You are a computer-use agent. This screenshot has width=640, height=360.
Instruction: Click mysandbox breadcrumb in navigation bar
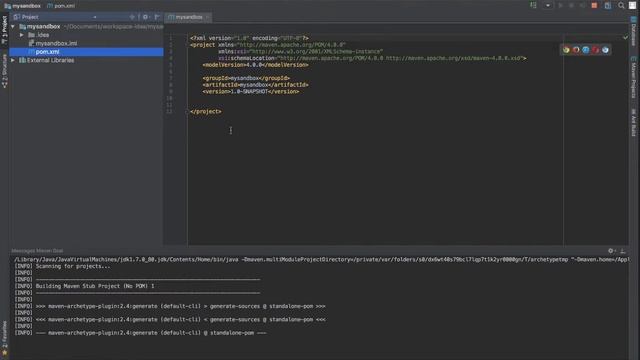click(x=22, y=6)
